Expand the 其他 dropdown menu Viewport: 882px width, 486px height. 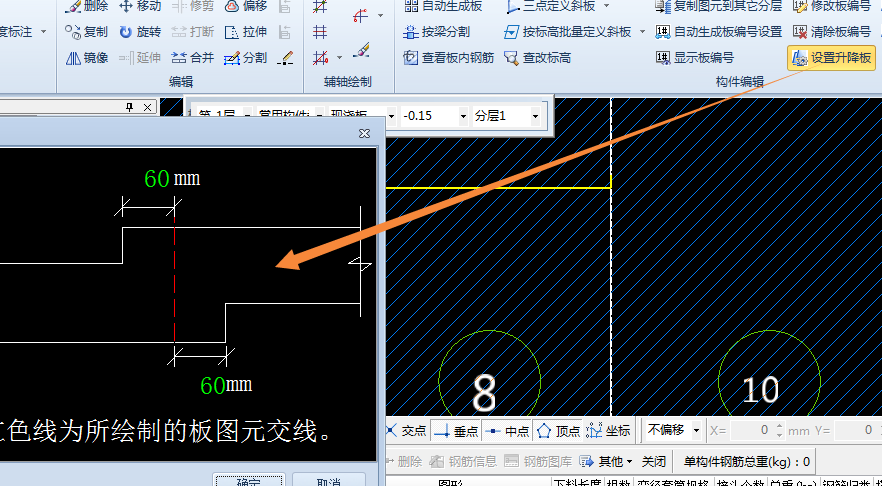[606, 462]
